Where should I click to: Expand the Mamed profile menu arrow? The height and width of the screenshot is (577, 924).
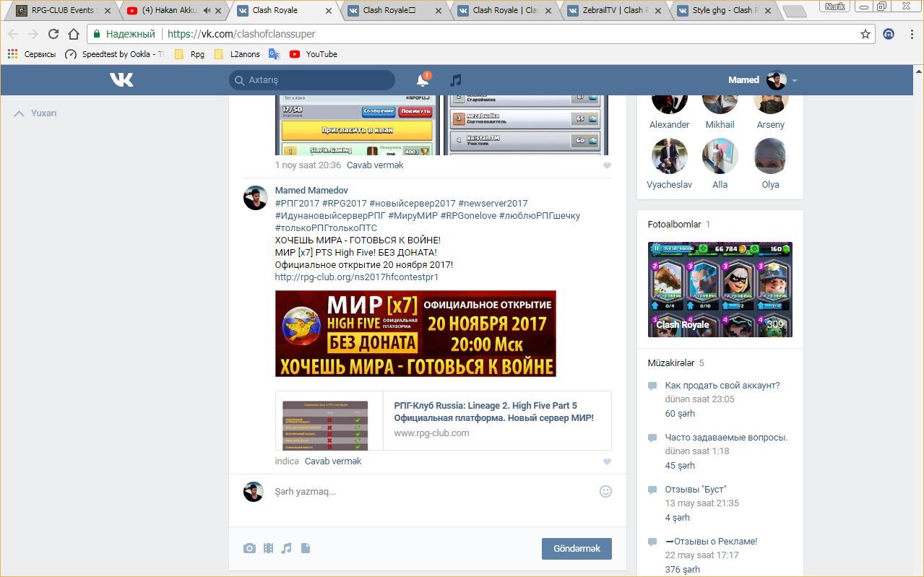[x=795, y=80]
